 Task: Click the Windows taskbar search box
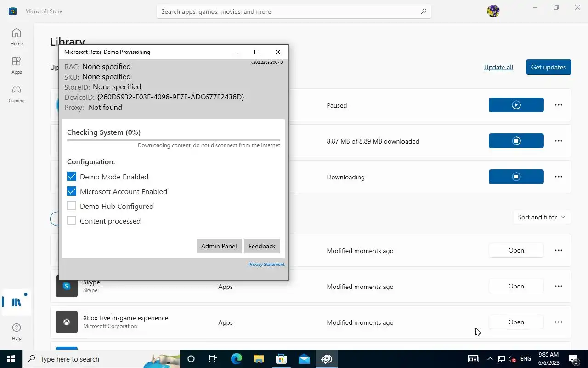point(101,359)
